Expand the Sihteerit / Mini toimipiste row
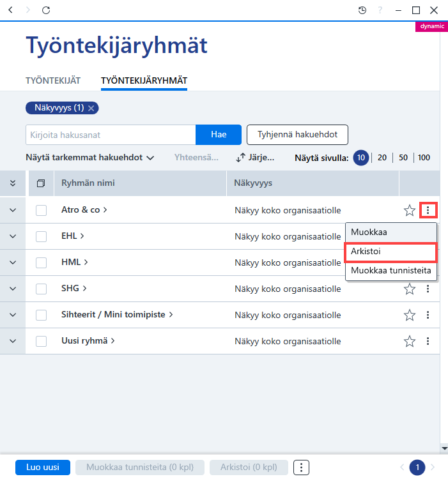Image resolution: width=448 pixels, height=479 pixels. point(13,315)
